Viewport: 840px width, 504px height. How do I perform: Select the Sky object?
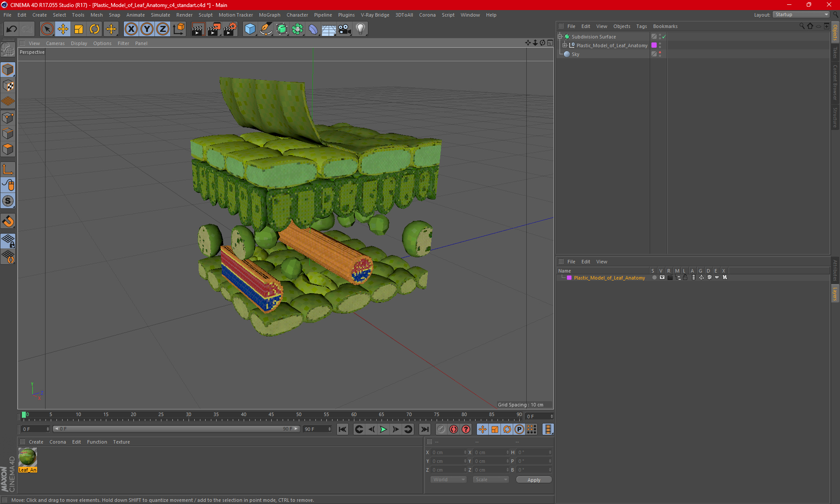pyautogui.click(x=575, y=54)
